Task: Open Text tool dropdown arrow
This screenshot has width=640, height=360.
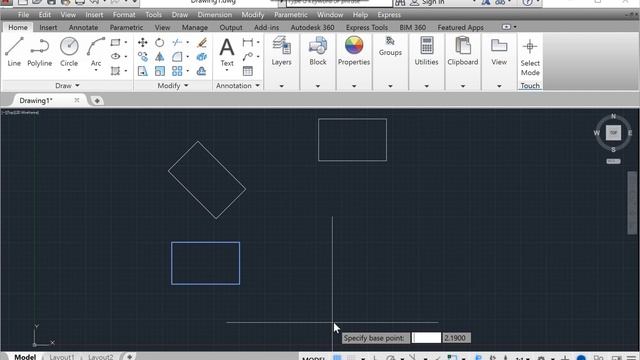Action: 227,70
